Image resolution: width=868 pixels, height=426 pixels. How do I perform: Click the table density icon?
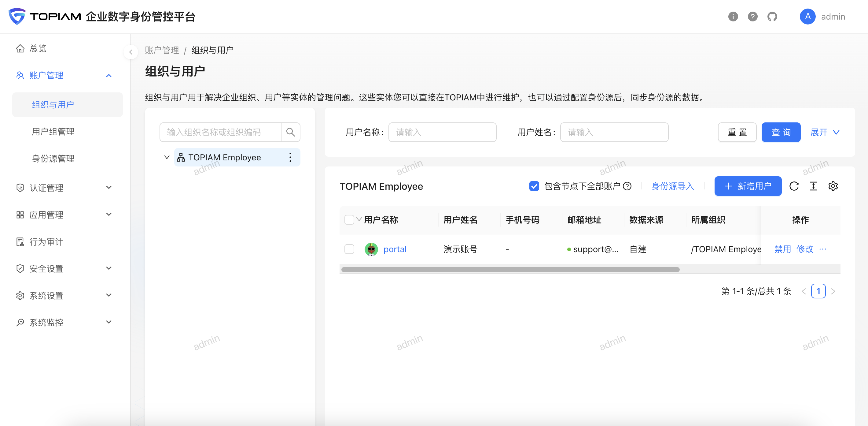pos(813,186)
